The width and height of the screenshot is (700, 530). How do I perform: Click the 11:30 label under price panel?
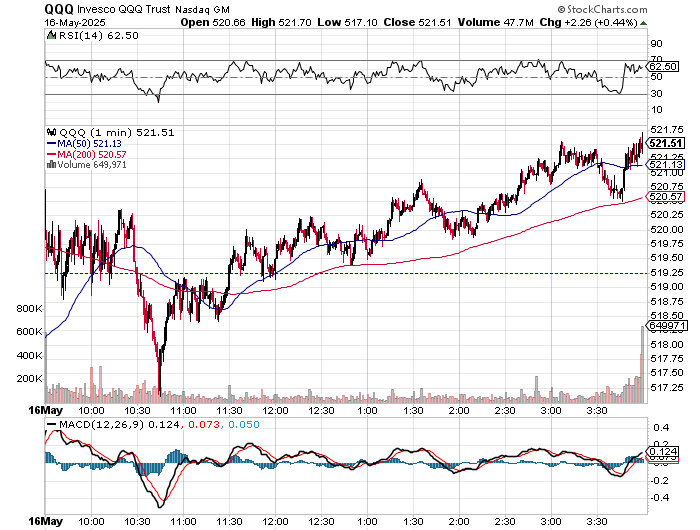click(229, 411)
